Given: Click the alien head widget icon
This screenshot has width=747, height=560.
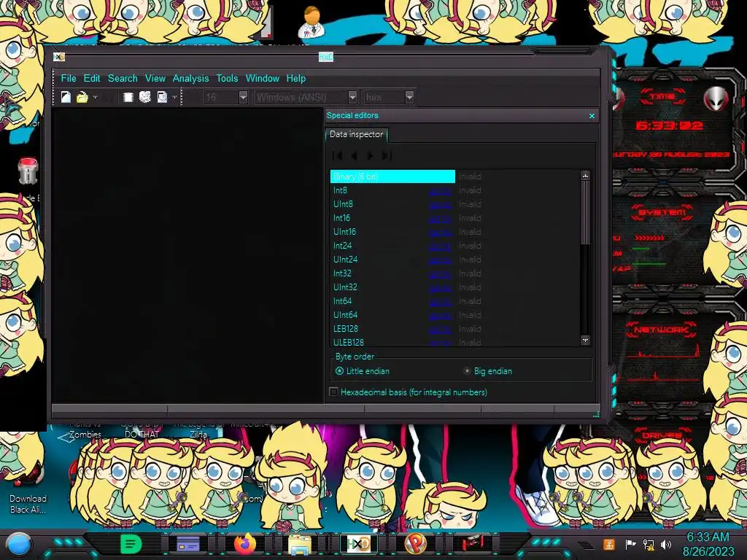Looking at the screenshot, I should [716, 99].
